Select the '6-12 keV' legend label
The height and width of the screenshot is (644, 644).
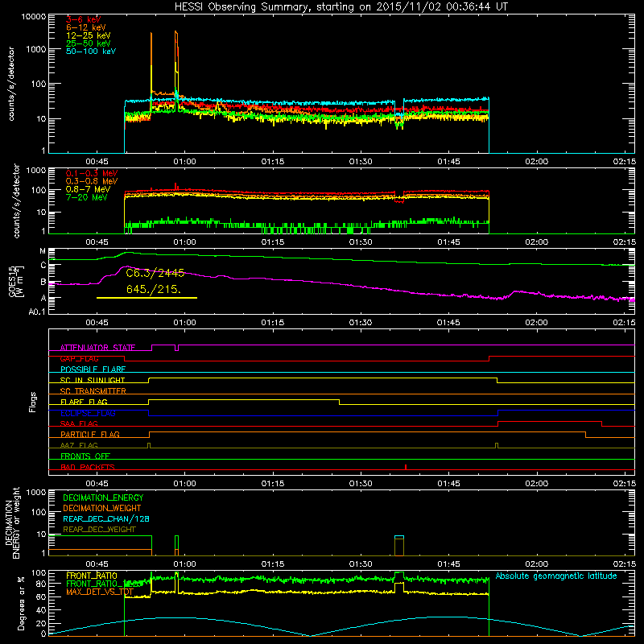[85, 27]
